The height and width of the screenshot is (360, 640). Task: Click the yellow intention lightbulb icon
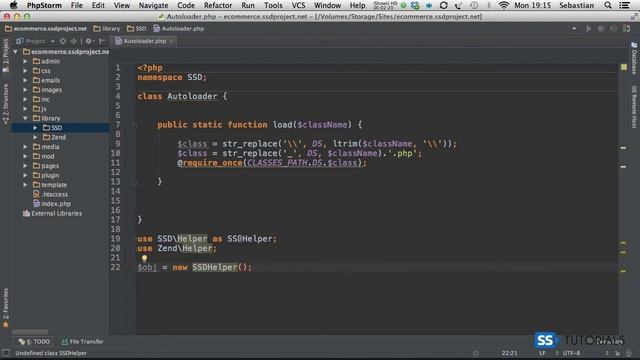[144, 258]
